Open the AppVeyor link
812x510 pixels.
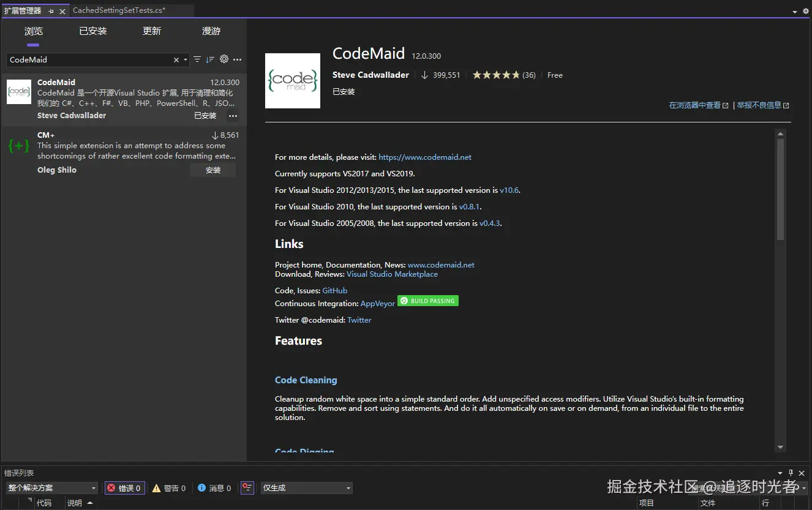coord(378,303)
